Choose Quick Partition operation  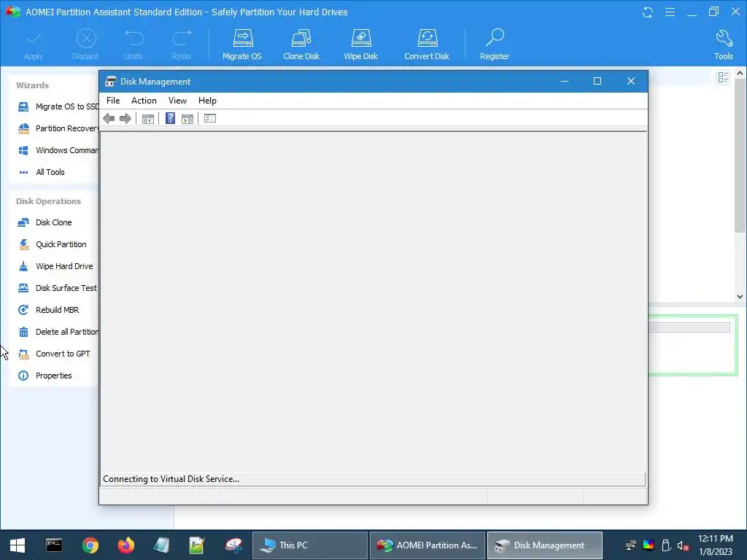click(x=52, y=244)
